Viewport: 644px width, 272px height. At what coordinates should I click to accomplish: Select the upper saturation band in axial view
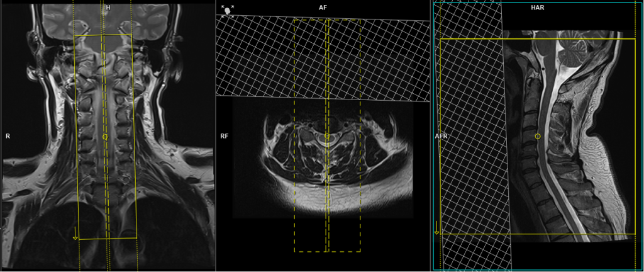pos(323,59)
